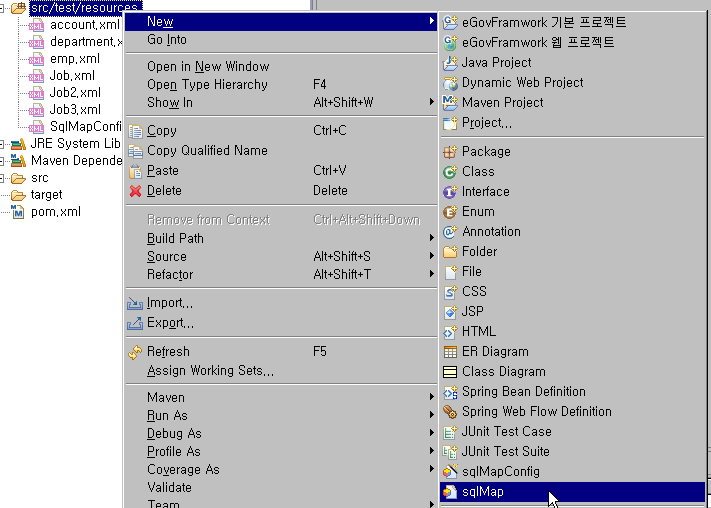Select pom.xml in the project tree
This screenshot has height=508, width=711.
pyautogui.click(x=55, y=212)
